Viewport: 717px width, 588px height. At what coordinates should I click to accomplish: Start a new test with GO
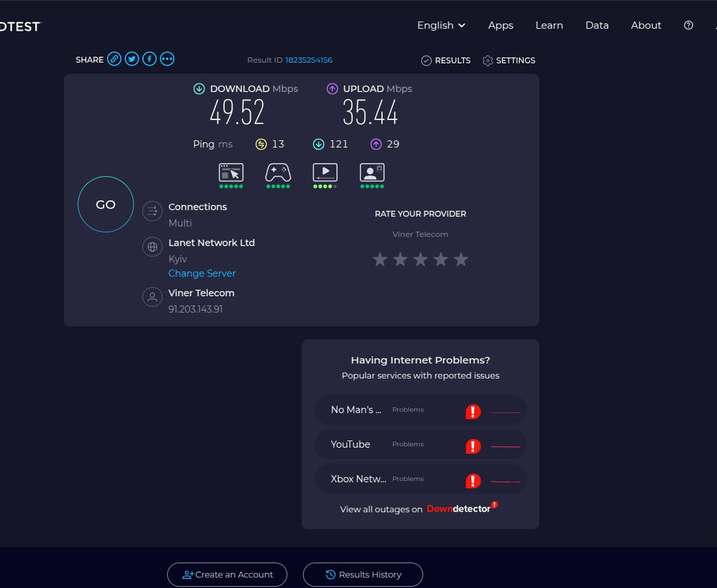[x=106, y=204]
